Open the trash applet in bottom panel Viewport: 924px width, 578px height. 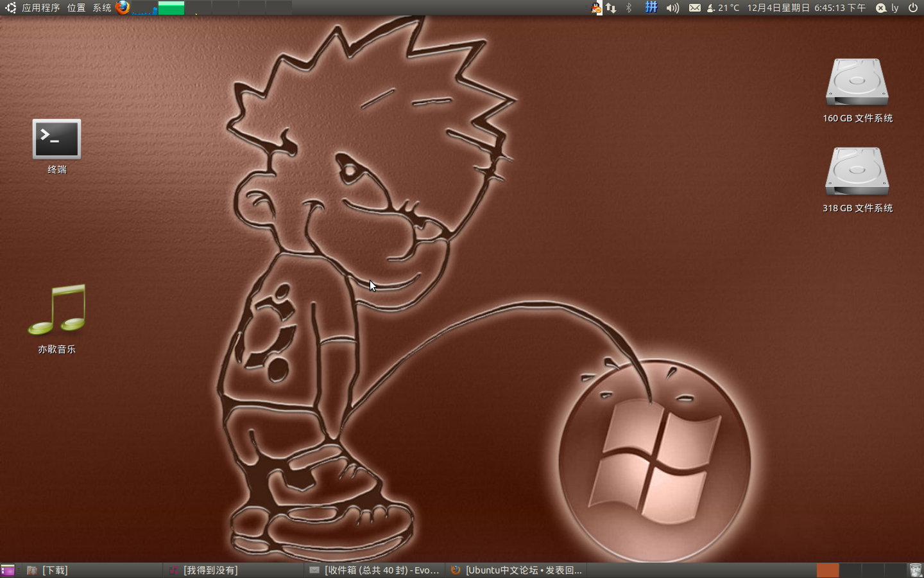pos(916,570)
